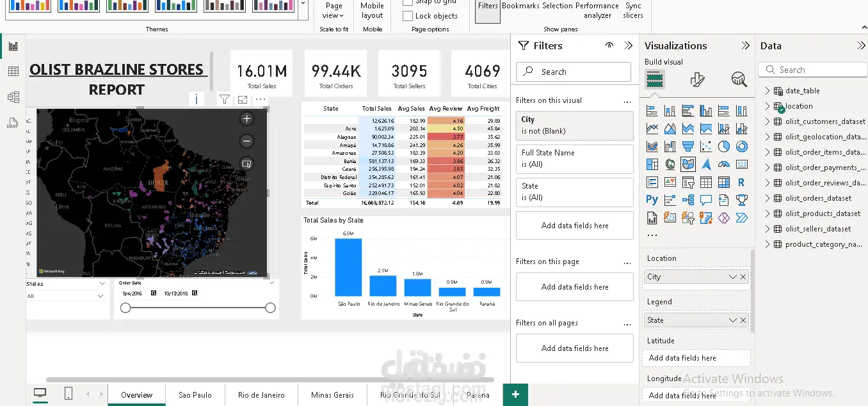Click the Order Date slider's right handle

[x=270, y=308]
